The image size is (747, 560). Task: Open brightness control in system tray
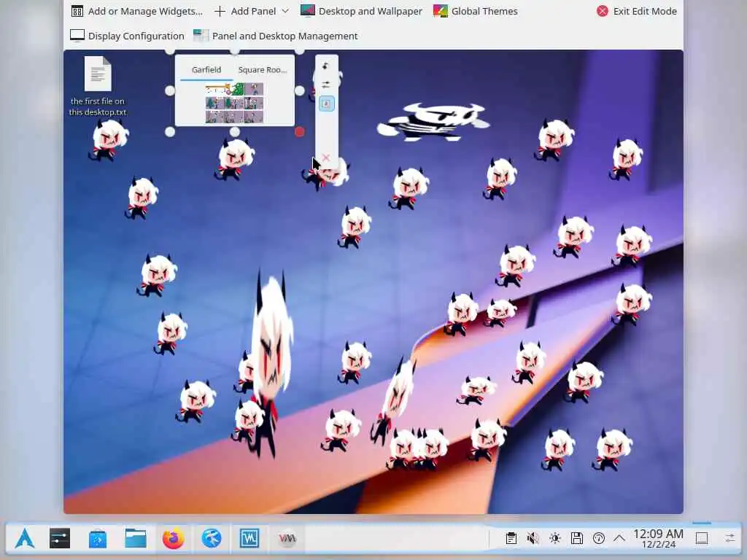tap(555, 539)
